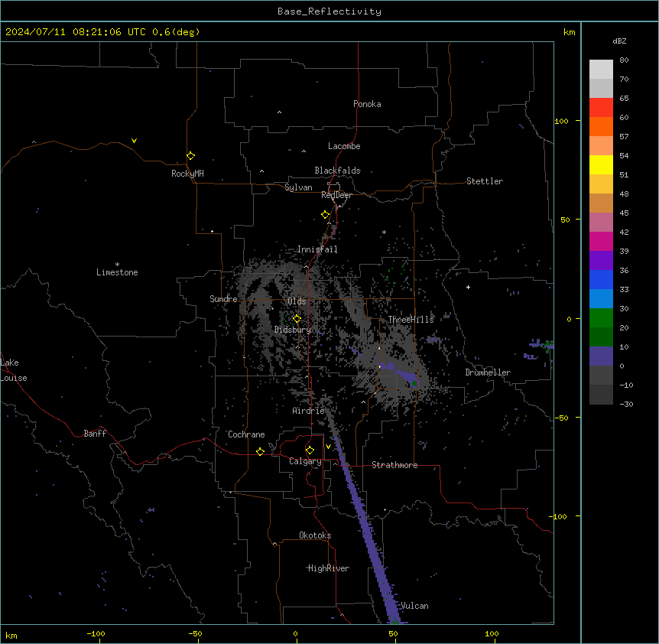
Task: Click the green echo core west of Drumheller
Action: (415, 383)
